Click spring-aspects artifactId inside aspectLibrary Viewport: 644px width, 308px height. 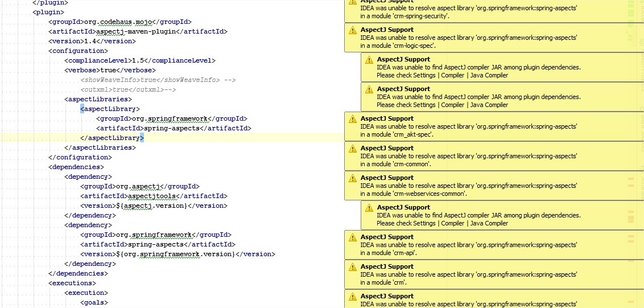[x=174, y=128]
